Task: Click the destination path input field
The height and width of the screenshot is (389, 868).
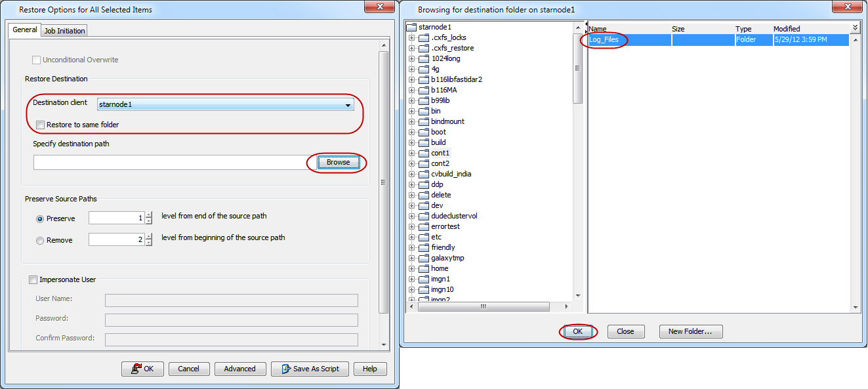Action: coord(171,162)
